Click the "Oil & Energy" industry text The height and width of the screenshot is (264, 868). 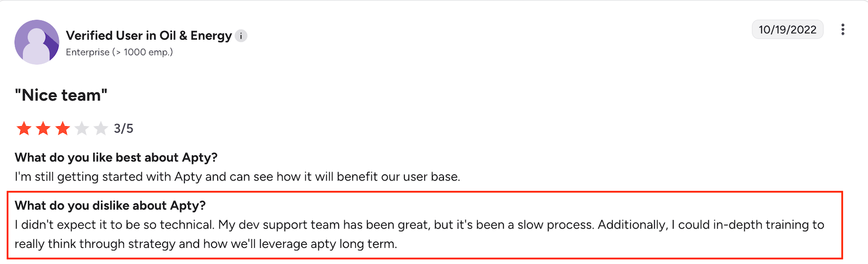[195, 35]
